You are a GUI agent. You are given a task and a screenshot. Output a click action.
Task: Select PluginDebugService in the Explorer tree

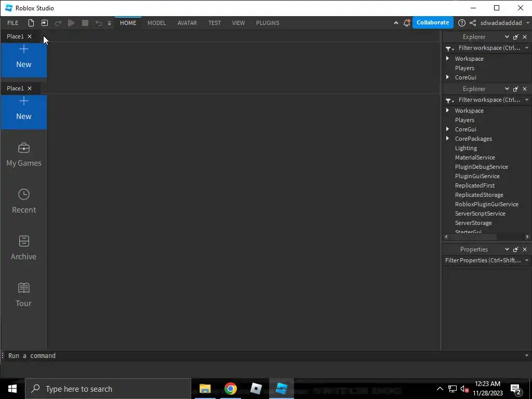(x=481, y=167)
